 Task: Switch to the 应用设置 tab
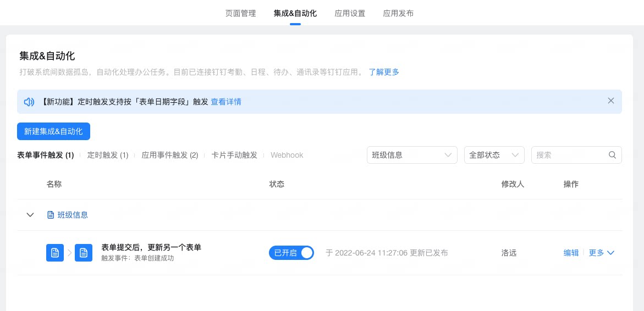click(x=350, y=13)
